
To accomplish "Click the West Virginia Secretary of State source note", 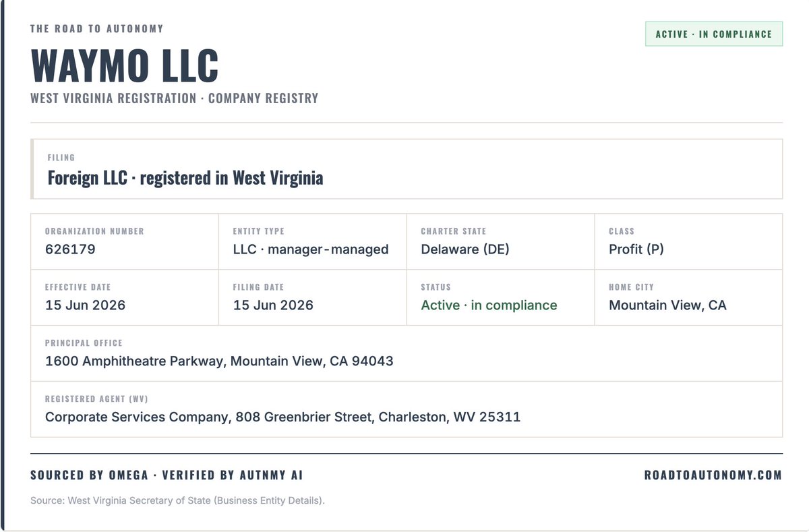I will pyautogui.click(x=178, y=501).
